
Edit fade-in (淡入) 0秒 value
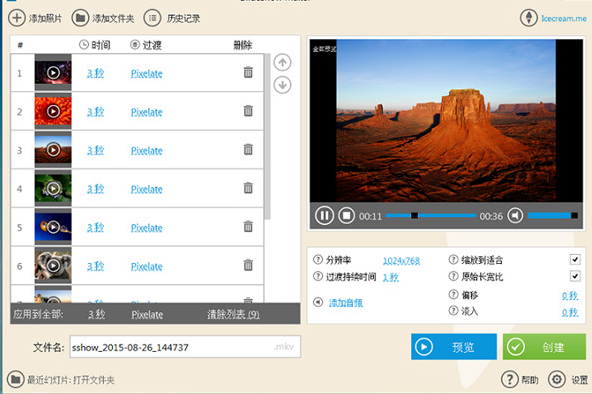pyautogui.click(x=570, y=312)
